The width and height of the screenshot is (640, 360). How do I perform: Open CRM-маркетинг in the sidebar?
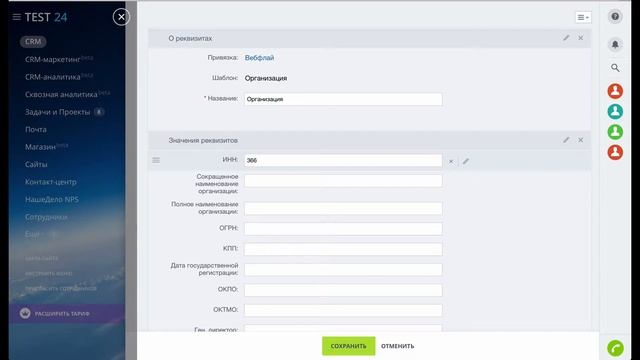pyautogui.click(x=53, y=60)
